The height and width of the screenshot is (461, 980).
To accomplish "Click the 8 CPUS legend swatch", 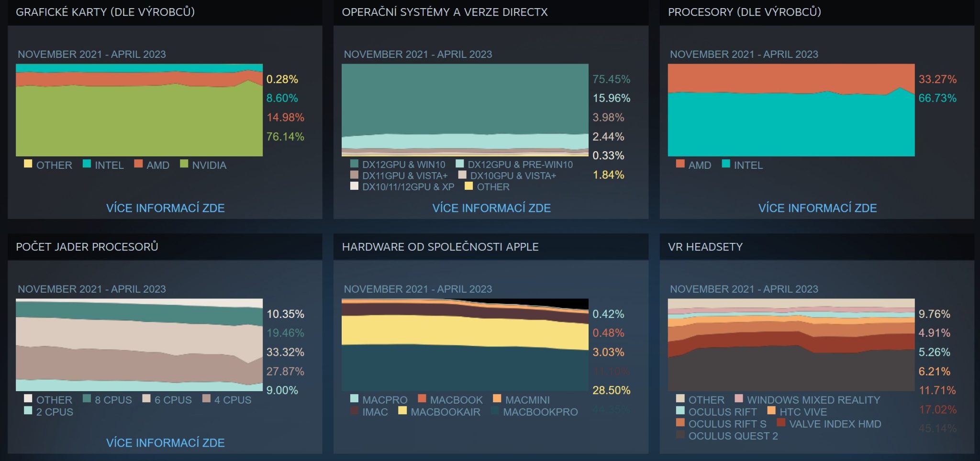I will 87,398.
